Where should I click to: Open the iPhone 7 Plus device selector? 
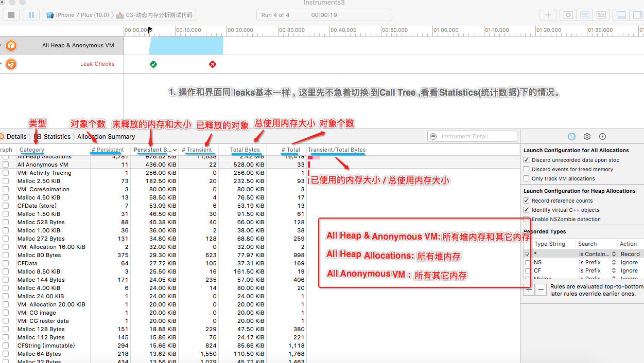pos(78,15)
